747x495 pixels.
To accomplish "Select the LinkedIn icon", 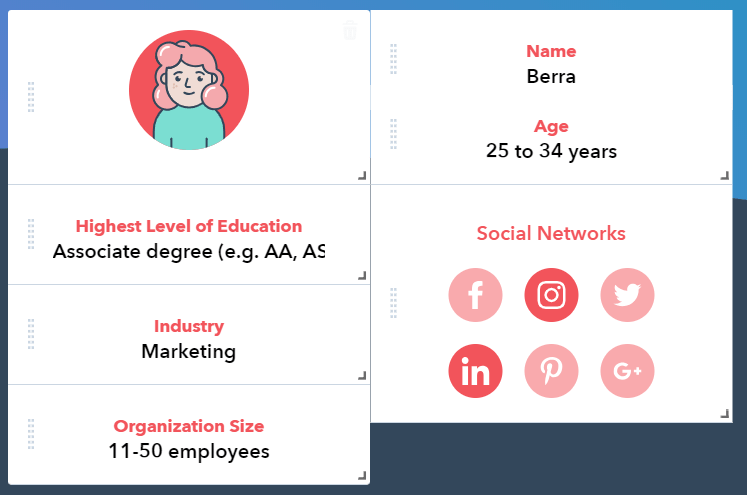I will 475,371.
